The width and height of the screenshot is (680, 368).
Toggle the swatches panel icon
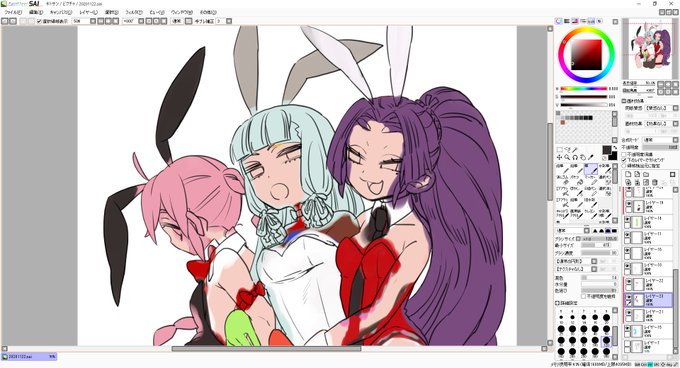coord(591,21)
